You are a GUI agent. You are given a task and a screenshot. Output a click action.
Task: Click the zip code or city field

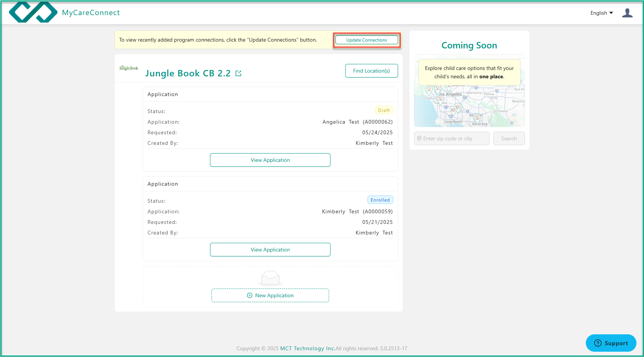(451, 138)
